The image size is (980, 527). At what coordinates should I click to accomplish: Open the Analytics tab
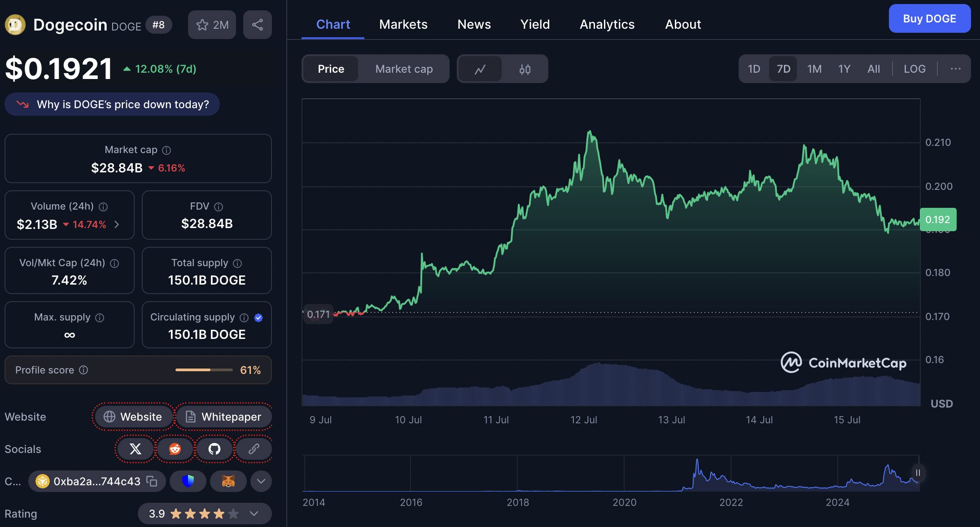(x=607, y=24)
